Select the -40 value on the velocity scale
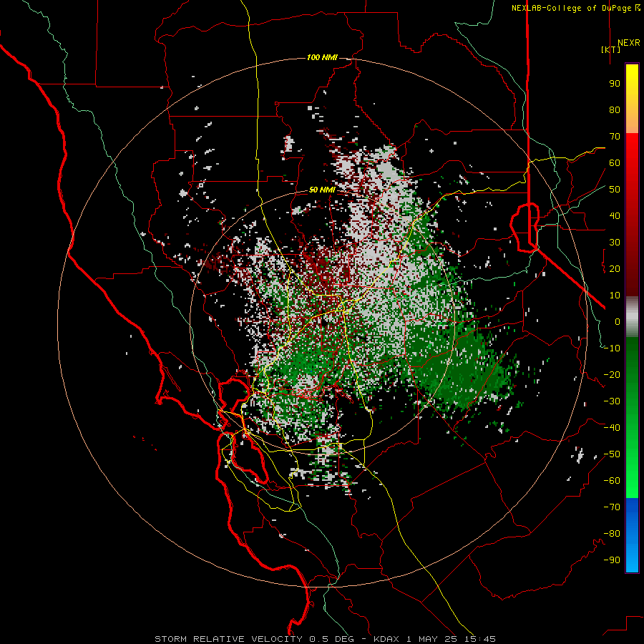This screenshot has height=644, width=644. (x=612, y=428)
